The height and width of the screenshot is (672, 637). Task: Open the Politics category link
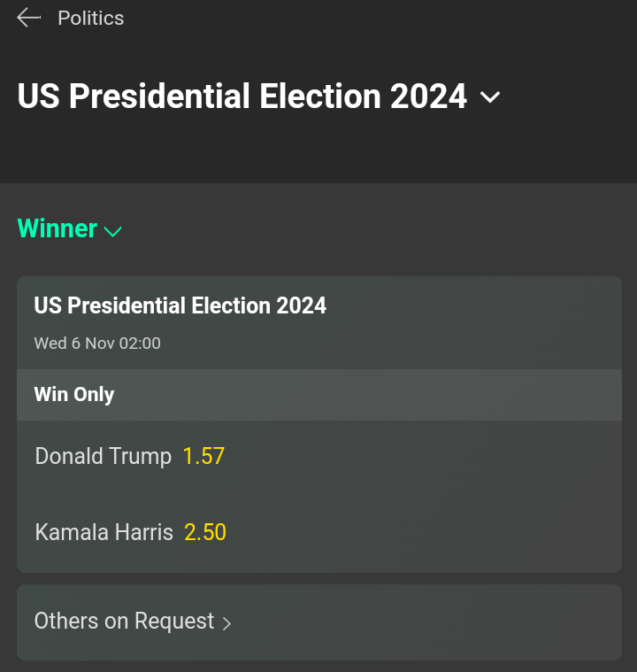[90, 18]
